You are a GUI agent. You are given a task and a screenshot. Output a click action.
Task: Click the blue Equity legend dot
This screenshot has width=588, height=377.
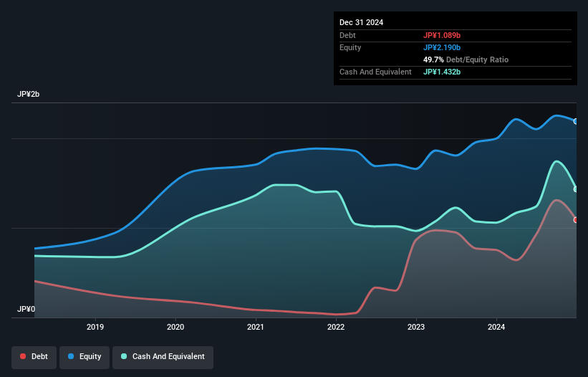(x=71, y=356)
